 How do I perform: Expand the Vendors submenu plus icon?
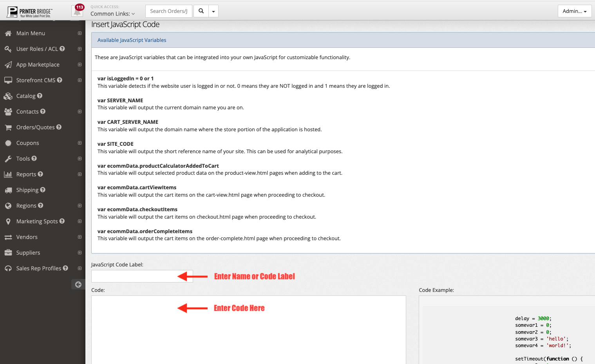pyautogui.click(x=80, y=237)
